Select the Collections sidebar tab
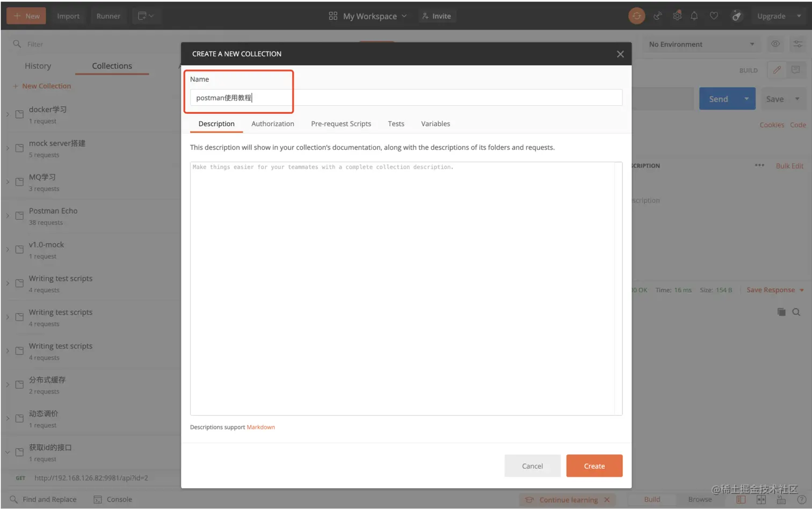The height and width of the screenshot is (509, 812). [x=112, y=66]
